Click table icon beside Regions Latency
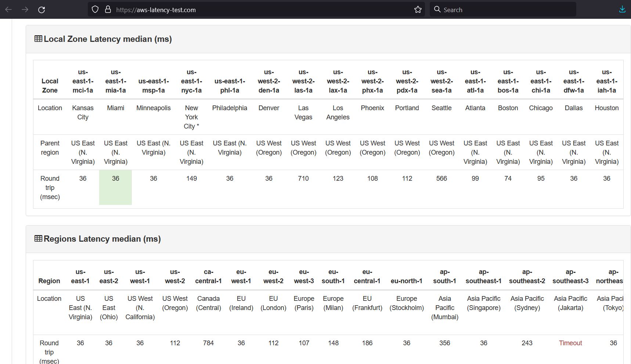Screen dimensions: 631x364 (x=38, y=238)
